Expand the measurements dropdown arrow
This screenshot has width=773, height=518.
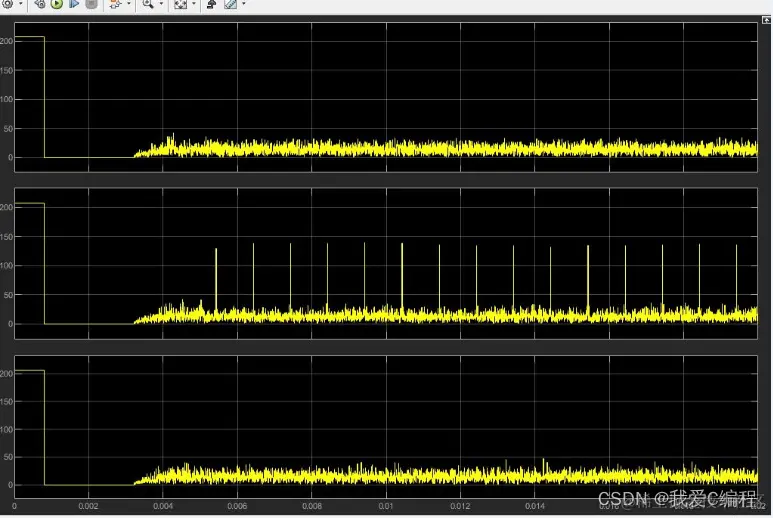[244, 4]
